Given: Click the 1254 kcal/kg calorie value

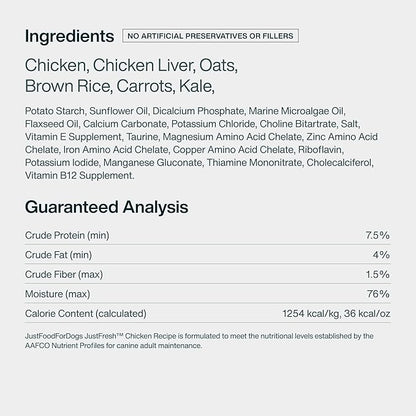Looking at the screenshot, I should pos(311,314).
